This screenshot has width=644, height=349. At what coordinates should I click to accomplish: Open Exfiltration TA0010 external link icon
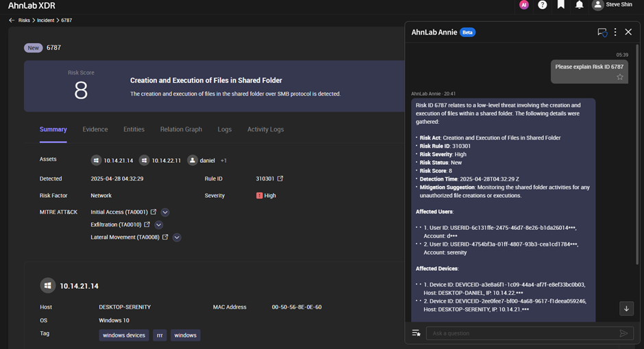147,224
